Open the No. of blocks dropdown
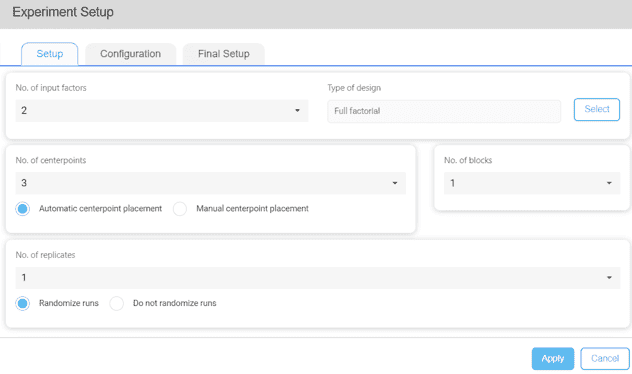 pyautogui.click(x=532, y=183)
